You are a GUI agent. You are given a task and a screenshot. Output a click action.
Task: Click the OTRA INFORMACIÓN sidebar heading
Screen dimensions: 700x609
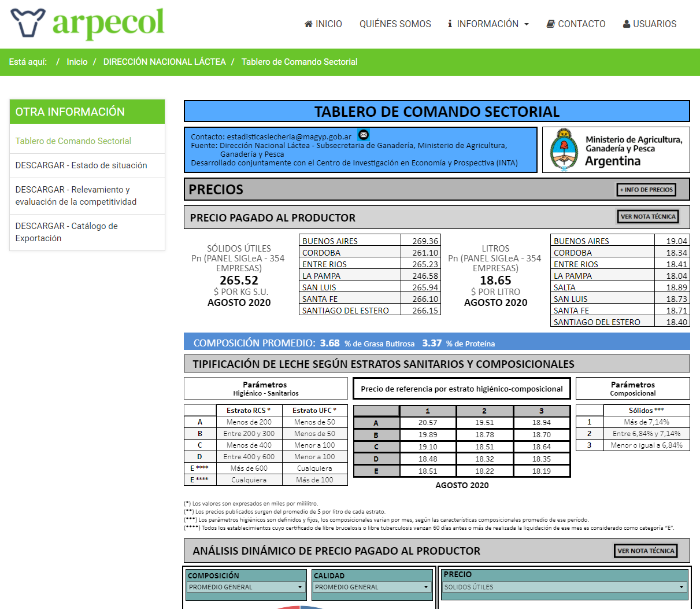point(87,112)
